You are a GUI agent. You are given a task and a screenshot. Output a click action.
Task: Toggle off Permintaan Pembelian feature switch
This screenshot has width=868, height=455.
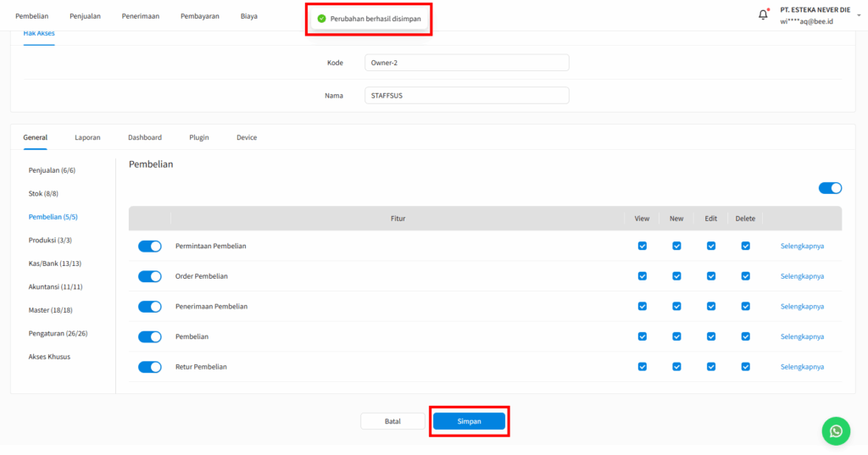click(x=150, y=247)
